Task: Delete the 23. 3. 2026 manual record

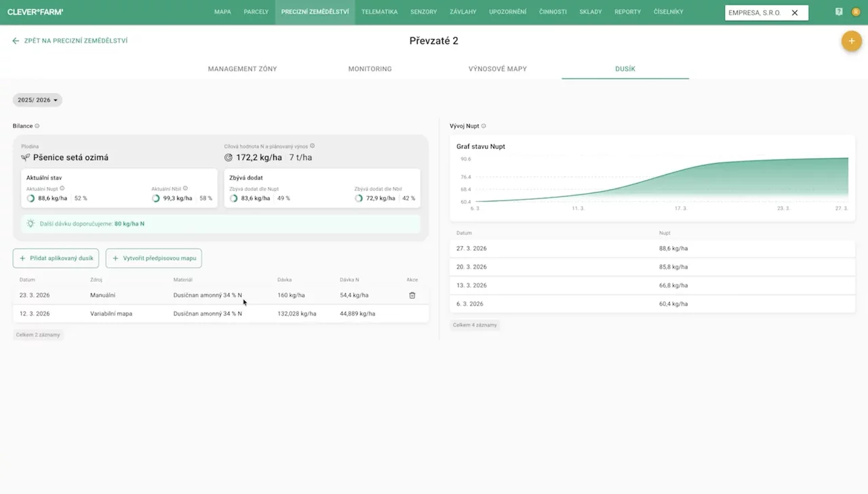Action: pyautogui.click(x=412, y=295)
